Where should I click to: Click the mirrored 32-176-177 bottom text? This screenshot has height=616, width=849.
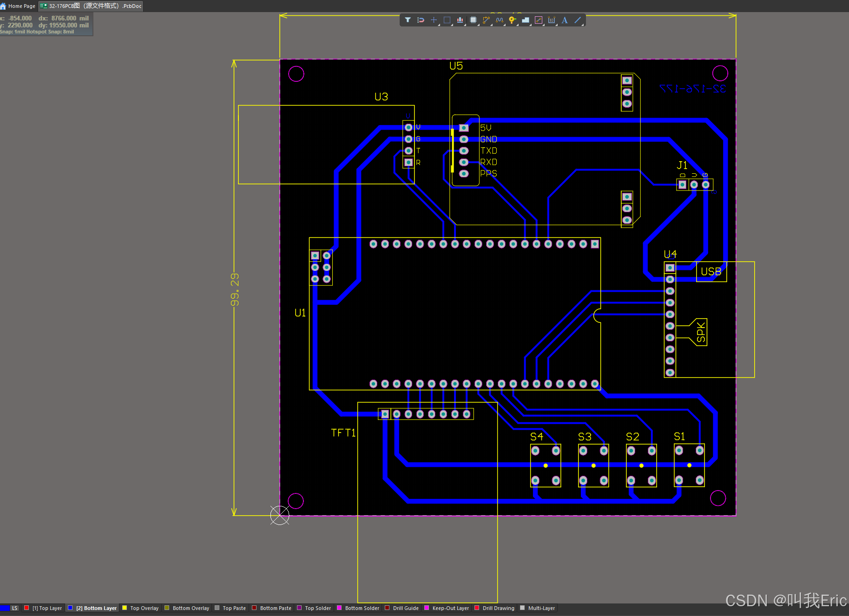[x=693, y=89]
